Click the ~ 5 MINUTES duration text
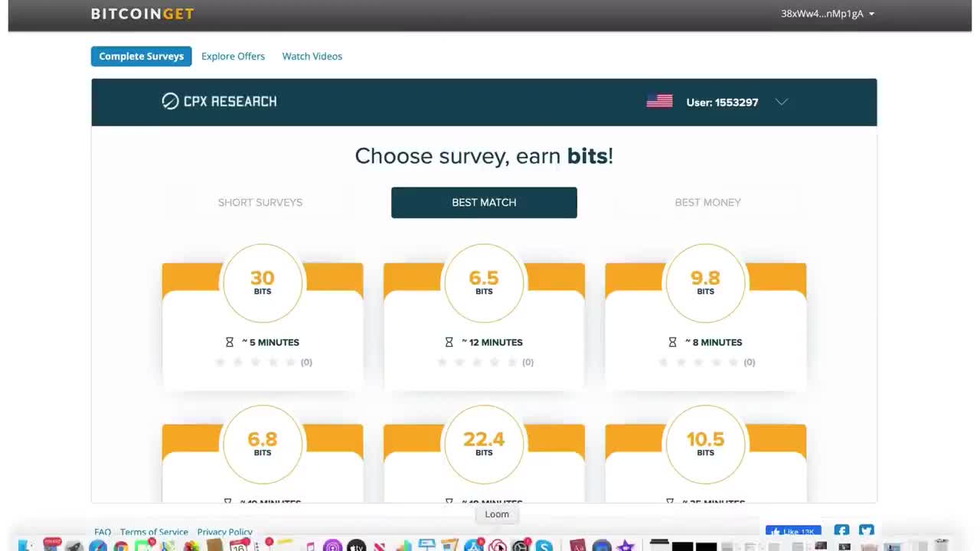 click(271, 342)
